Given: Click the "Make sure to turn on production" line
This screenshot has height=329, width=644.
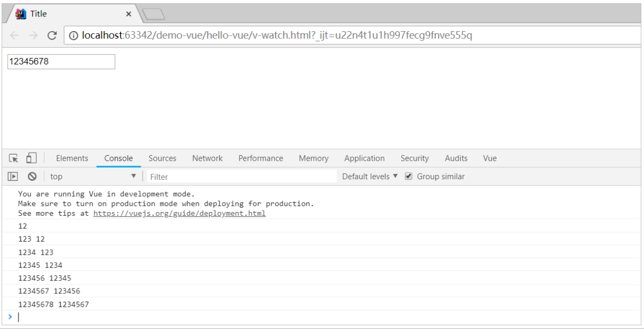Looking at the screenshot, I should coord(166,203).
